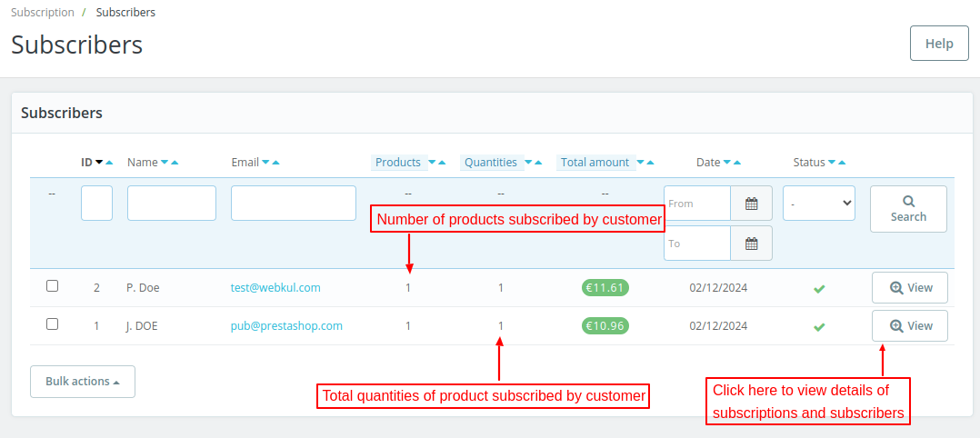
Task: Click the Subscribers breadcrumb item
Action: [x=125, y=13]
